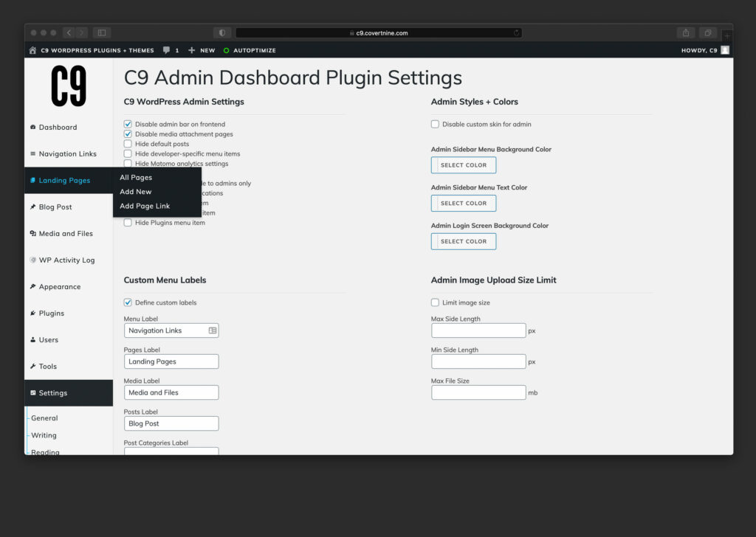
Task: Check Hide default posts
Action: coord(128,144)
